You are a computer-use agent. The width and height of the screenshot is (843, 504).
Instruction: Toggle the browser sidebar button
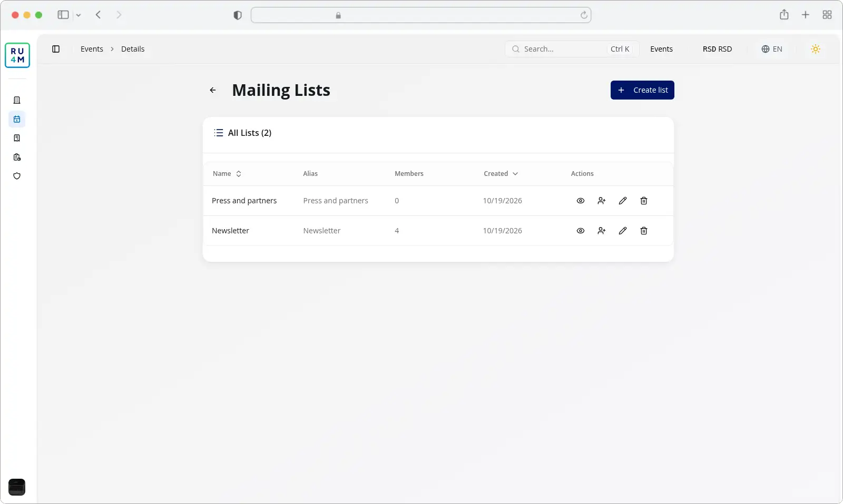63,15
